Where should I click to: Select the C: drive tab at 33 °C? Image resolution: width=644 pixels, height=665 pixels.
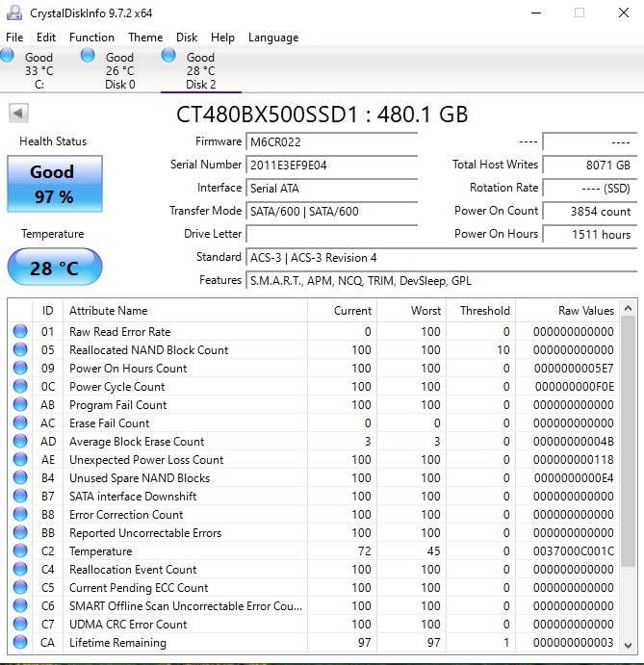point(39,71)
